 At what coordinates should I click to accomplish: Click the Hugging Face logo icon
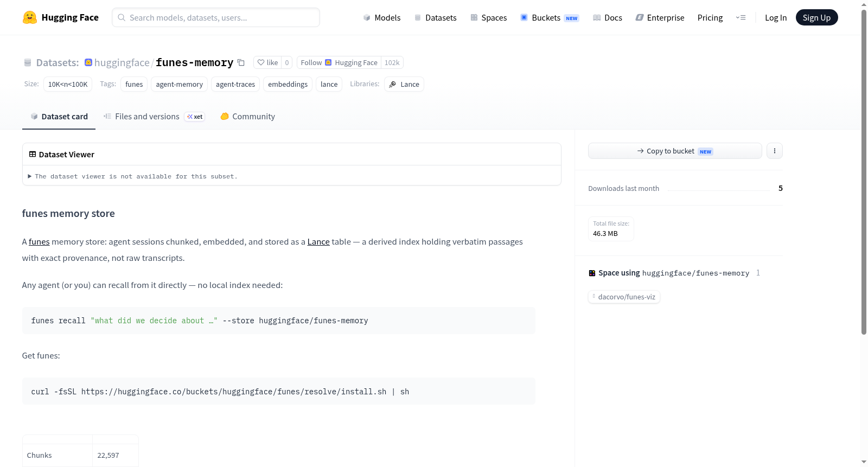point(30,17)
